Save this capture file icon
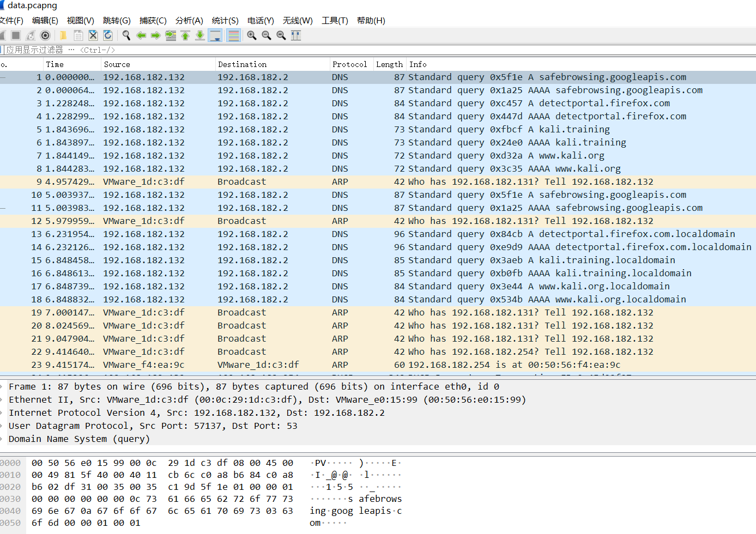756x534 pixels. pyautogui.click(x=78, y=35)
